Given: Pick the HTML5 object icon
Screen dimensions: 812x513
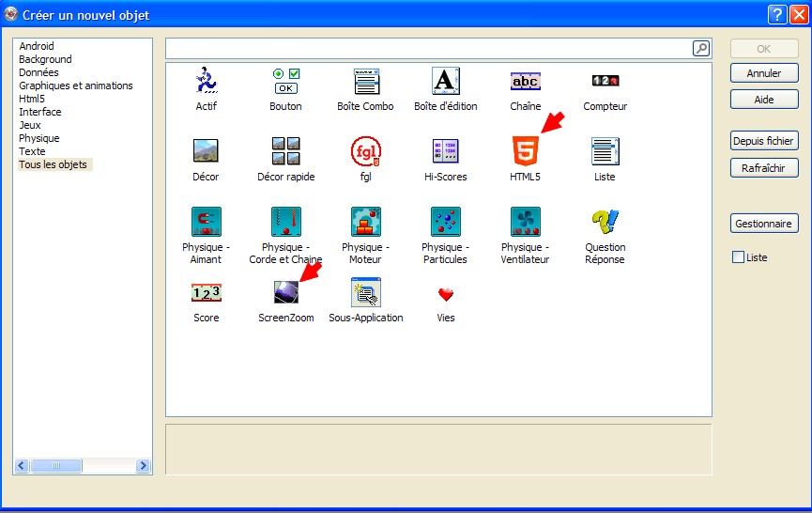Looking at the screenshot, I should tap(525, 150).
